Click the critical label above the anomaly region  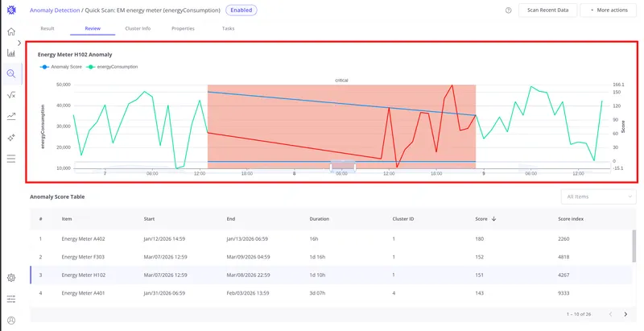341,81
